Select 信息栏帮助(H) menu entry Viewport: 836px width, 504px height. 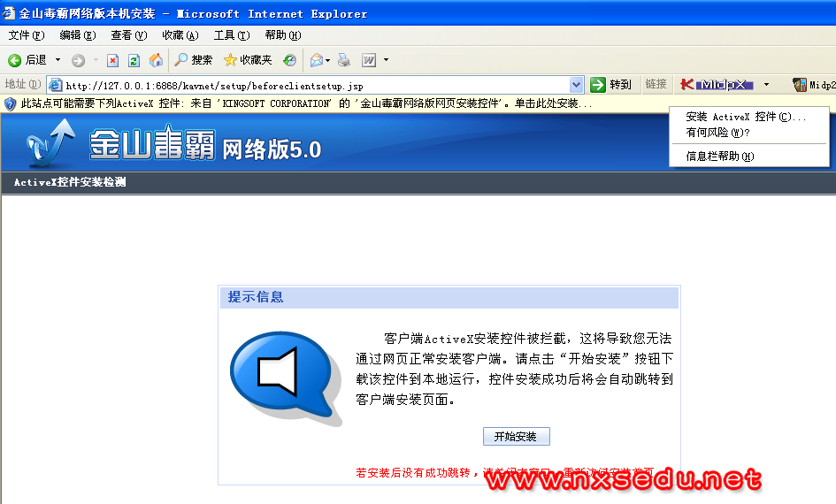click(720, 157)
